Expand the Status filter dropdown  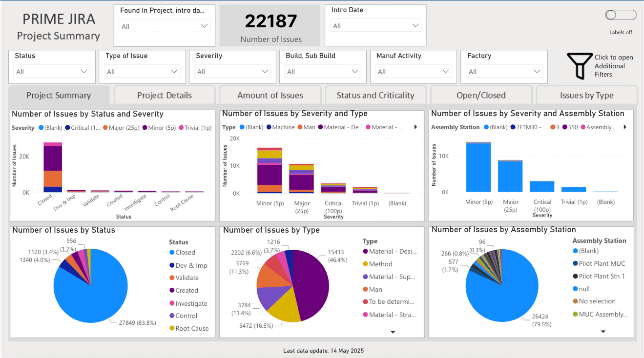(x=52, y=72)
